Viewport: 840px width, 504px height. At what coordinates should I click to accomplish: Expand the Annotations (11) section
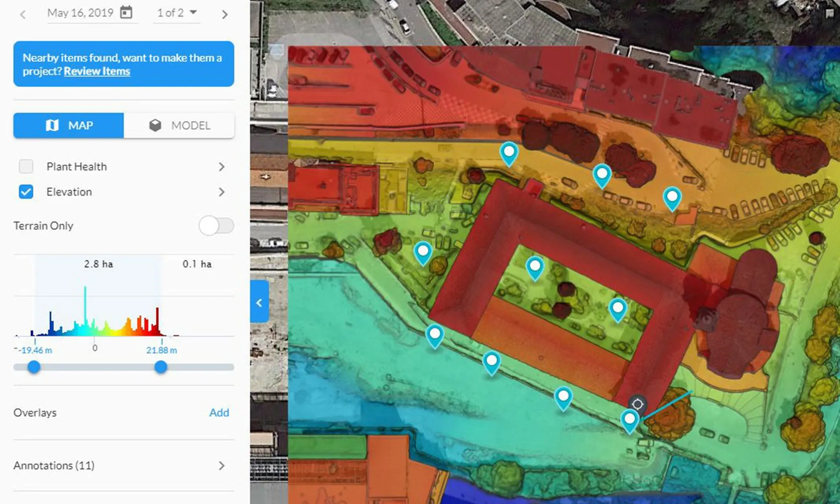[123, 465]
